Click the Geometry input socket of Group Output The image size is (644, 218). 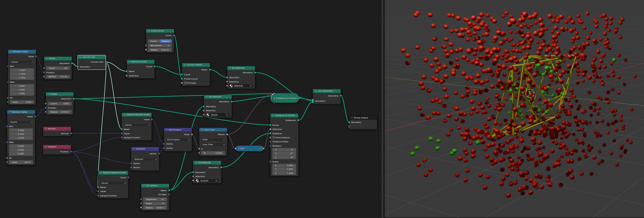coord(349,122)
